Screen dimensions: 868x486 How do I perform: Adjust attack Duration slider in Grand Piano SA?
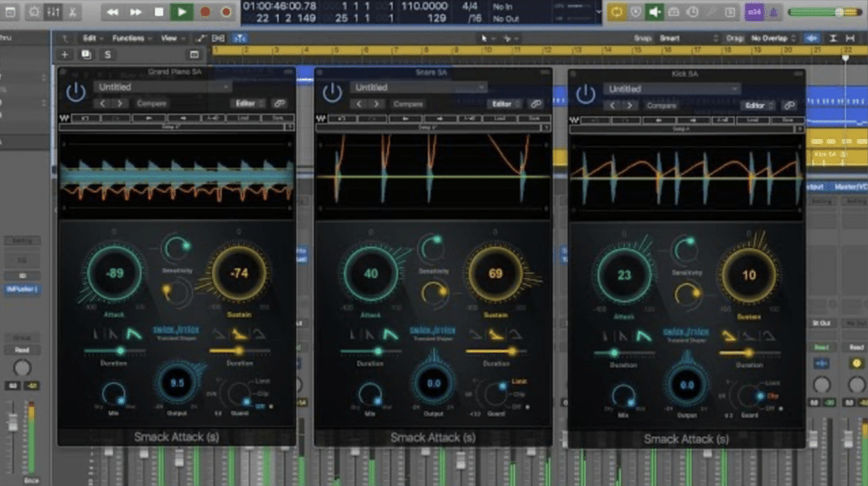114,351
